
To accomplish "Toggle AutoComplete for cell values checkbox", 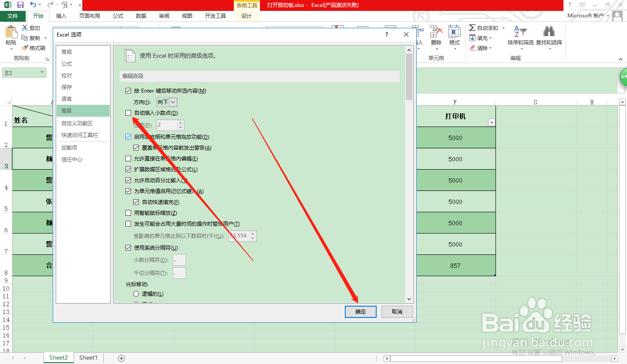I will [x=128, y=191].
